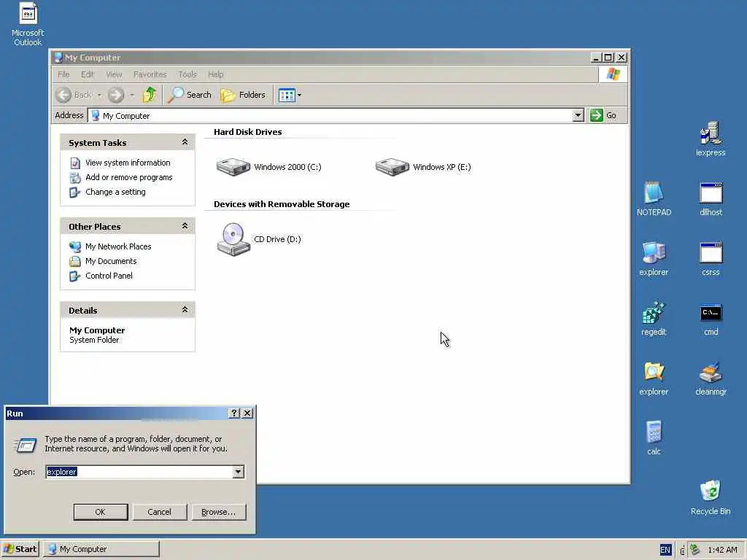Open Recycle Bin on desktop

(x=711, y=497)
